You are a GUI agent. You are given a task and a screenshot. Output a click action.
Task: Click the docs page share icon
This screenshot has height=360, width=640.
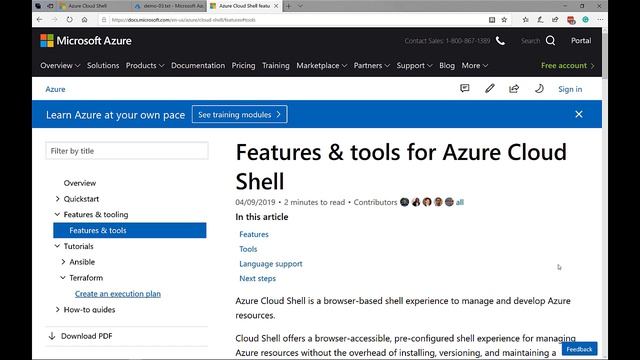tap(514, 89)
